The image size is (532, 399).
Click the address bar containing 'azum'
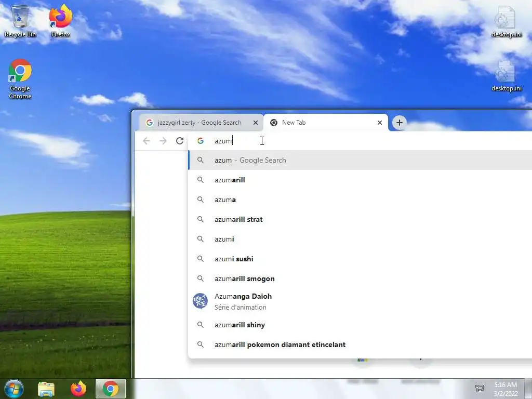coord(360,141)
